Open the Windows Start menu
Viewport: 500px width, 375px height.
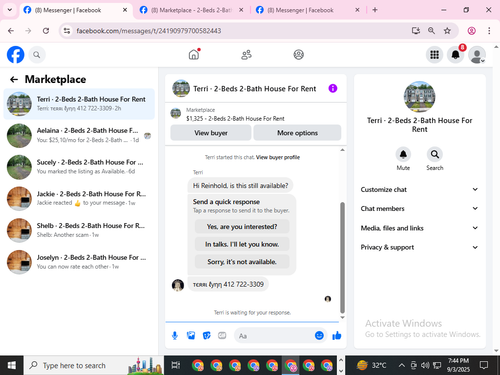coord(12,366)
